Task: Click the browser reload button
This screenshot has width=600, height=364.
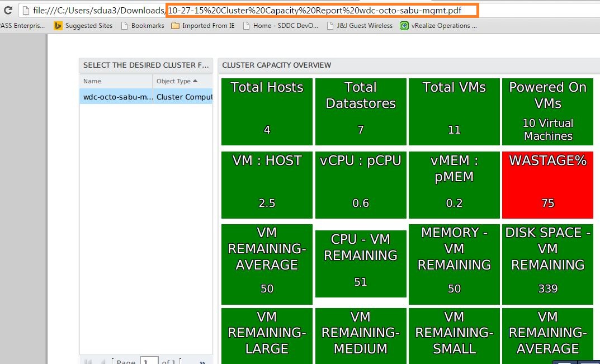Action: (8, 10)
